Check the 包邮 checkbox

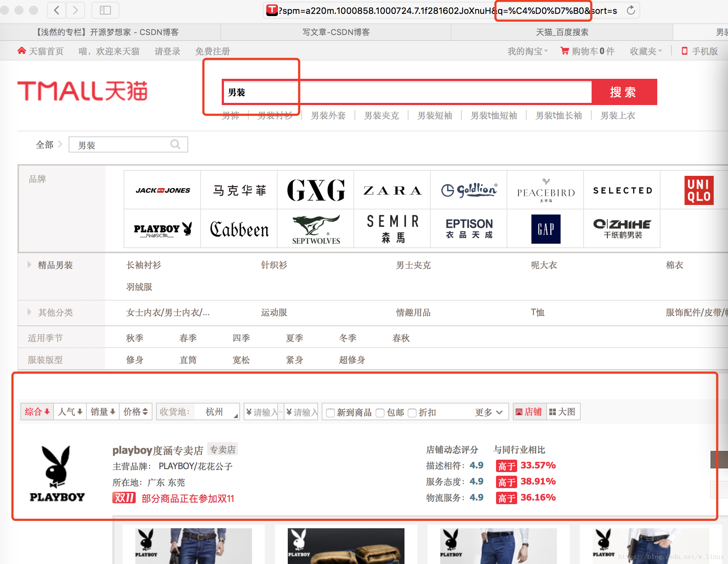(x=380, y=413)
